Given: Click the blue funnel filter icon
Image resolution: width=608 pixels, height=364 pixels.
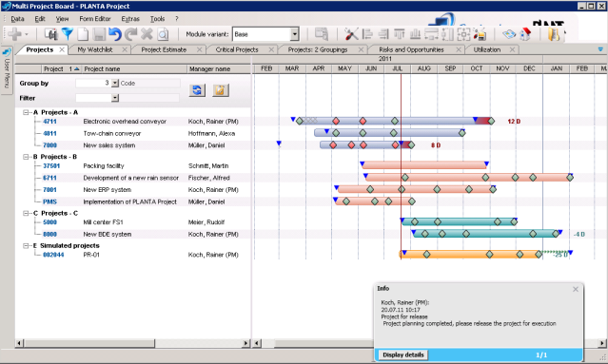Looking at the screenshot, I should pos(68,34).
